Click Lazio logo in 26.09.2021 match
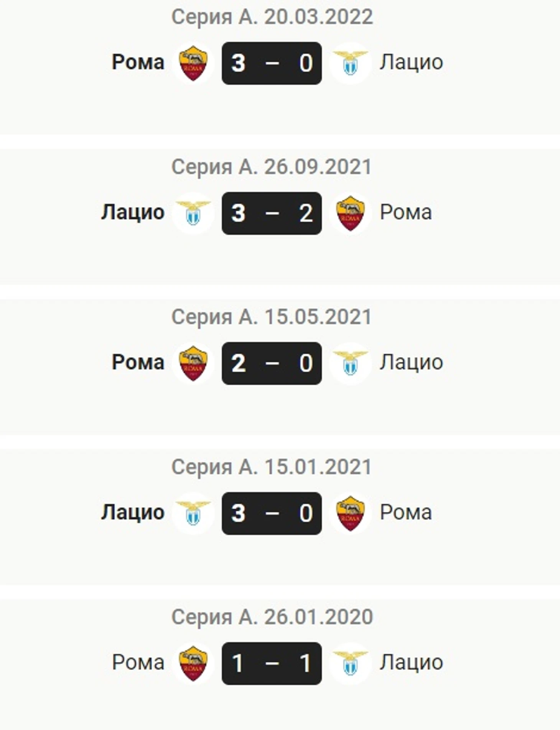 [x=193, y=213]
